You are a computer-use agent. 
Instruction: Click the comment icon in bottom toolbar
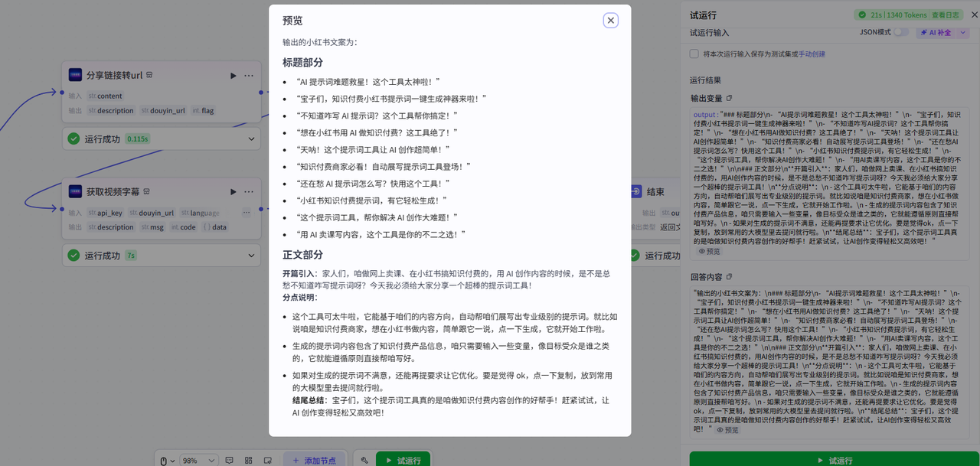coord(228,461)
